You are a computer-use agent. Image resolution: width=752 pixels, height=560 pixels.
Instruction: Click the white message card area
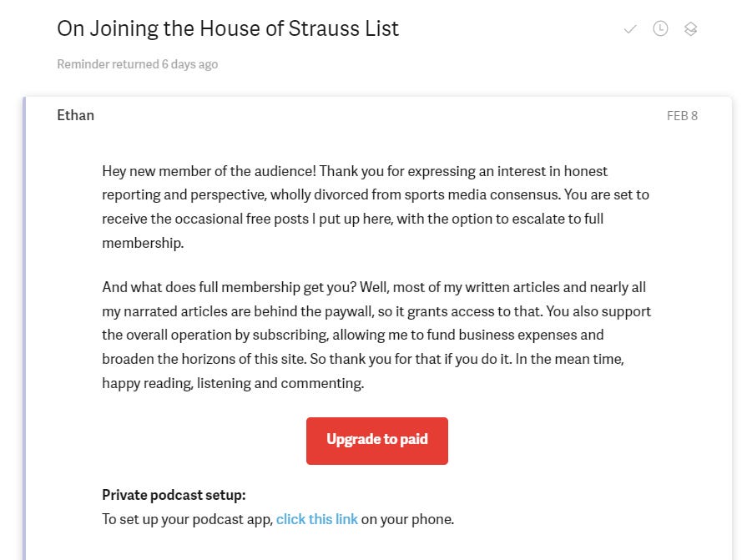[376, 334]
